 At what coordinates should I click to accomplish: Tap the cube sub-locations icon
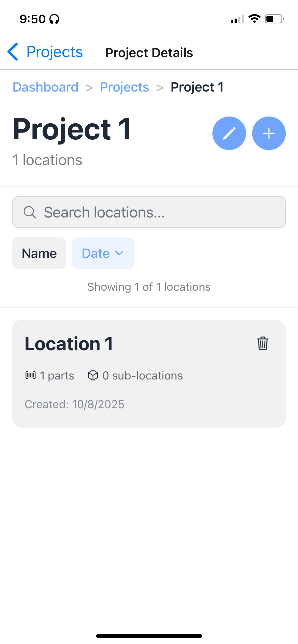click(x=93, y=375)
